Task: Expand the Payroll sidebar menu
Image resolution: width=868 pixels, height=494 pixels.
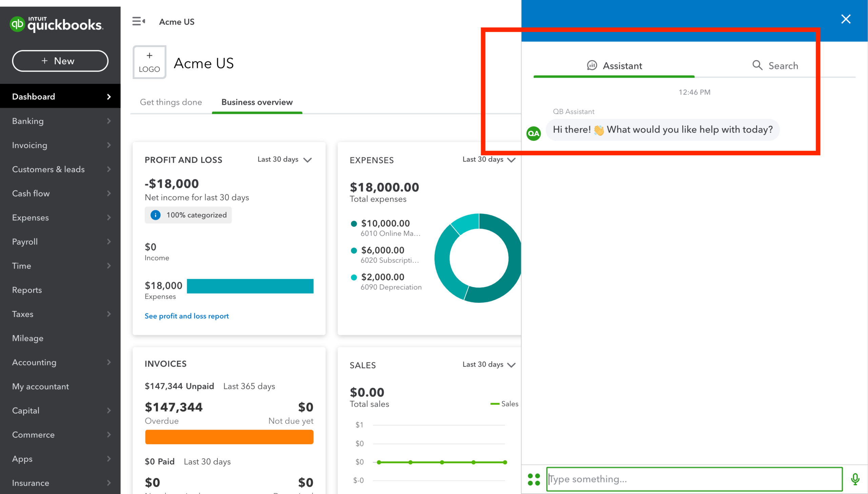Action: pyautogui.click(x=60, y=241)
